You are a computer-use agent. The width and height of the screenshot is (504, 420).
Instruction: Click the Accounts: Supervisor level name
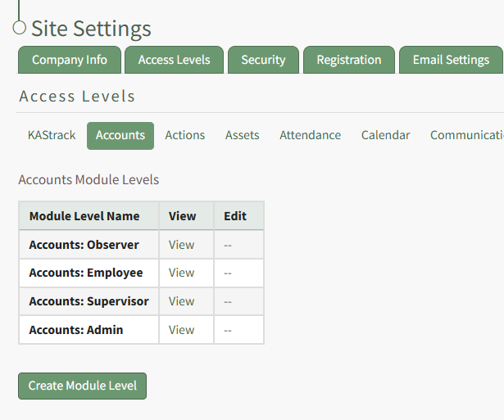[89, 301]
